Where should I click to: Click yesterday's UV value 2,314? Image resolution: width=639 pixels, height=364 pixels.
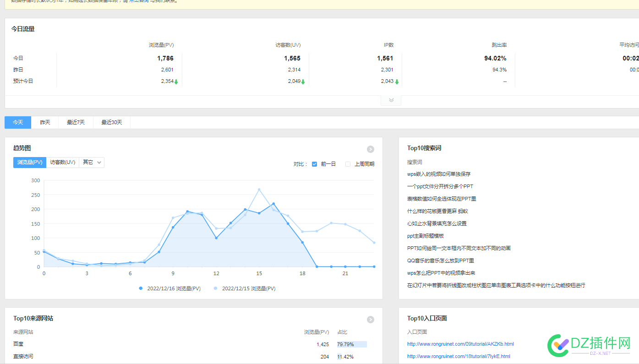pyautogui.click(x=295, y=70)
